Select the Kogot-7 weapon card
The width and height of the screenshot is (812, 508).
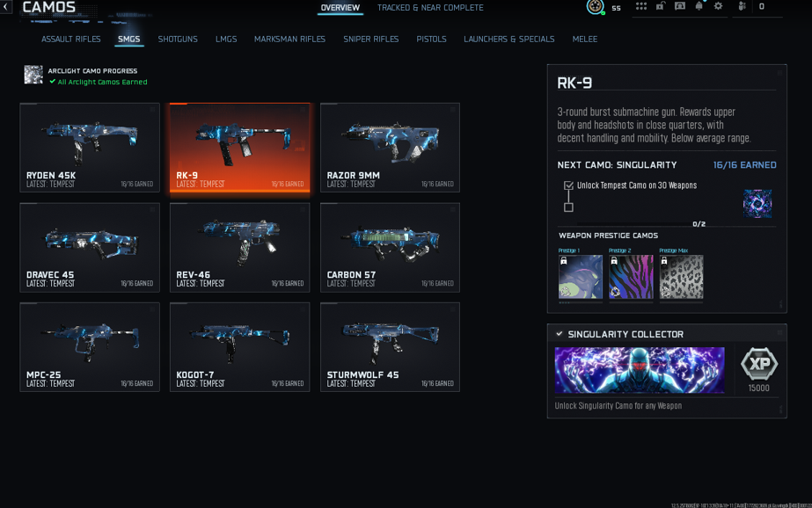click(240, 347)
